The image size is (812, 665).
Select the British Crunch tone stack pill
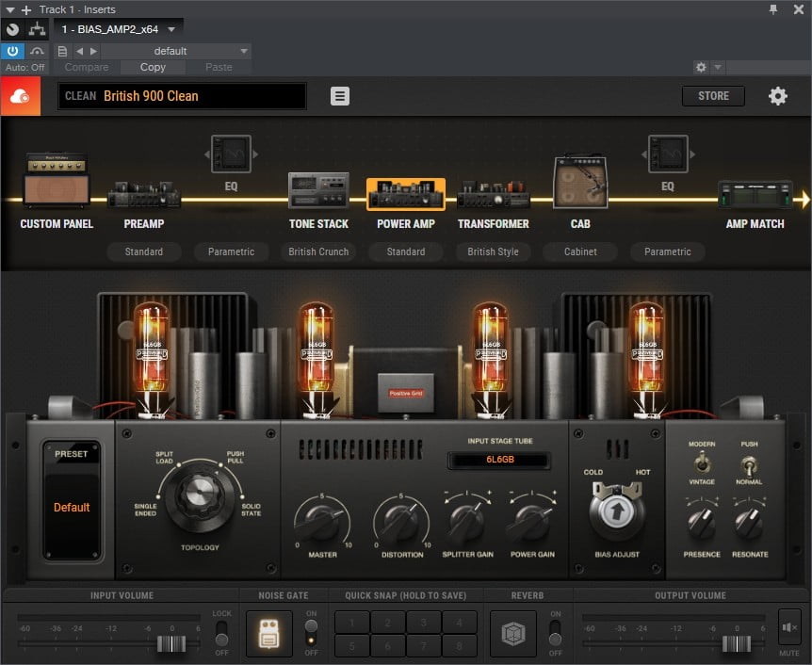[318, 251]
